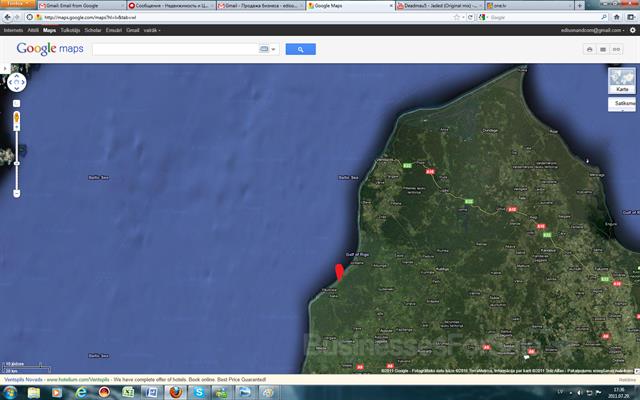Open the Google account settings gear
This screenshot has width=640, height=400.
[630, 30]
